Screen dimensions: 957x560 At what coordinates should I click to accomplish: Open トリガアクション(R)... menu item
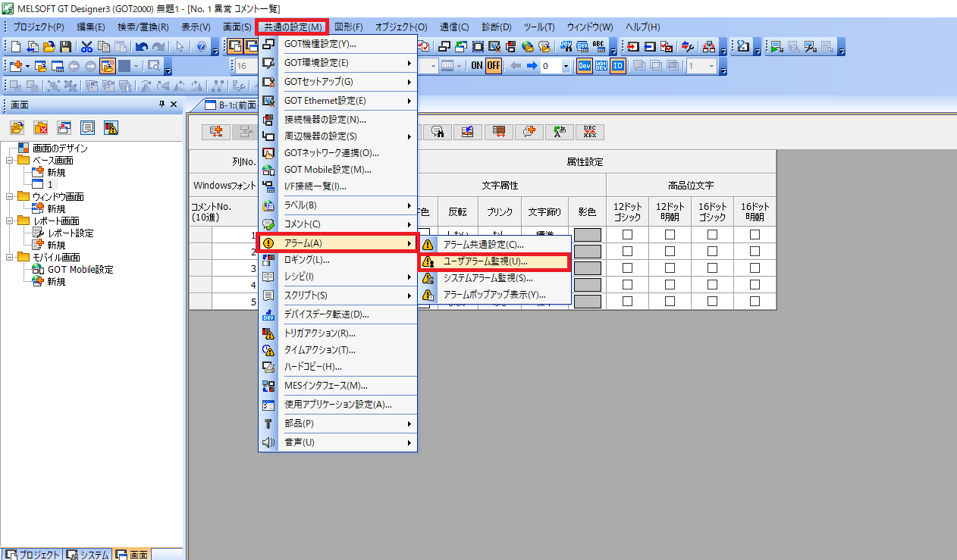click(338, 333)
